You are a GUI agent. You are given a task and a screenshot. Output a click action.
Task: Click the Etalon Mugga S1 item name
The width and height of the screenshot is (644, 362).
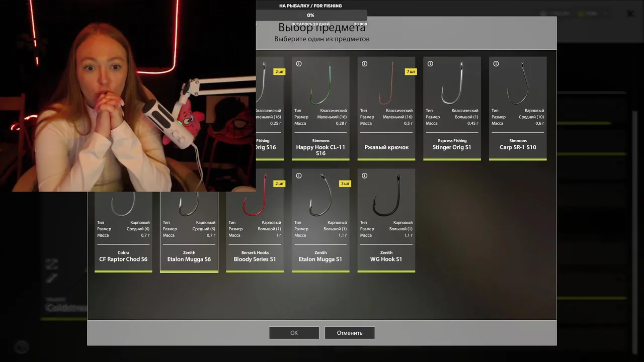click(x=321, y=259)
